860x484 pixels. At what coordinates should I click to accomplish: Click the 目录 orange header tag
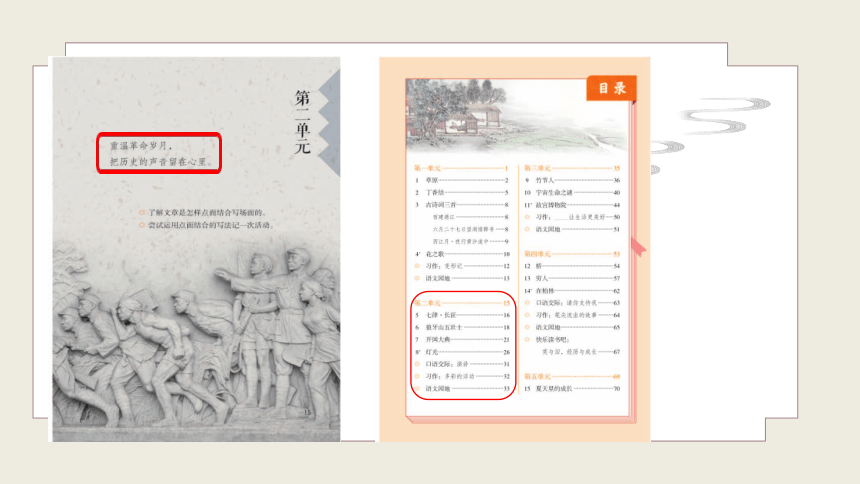point(612,88)
